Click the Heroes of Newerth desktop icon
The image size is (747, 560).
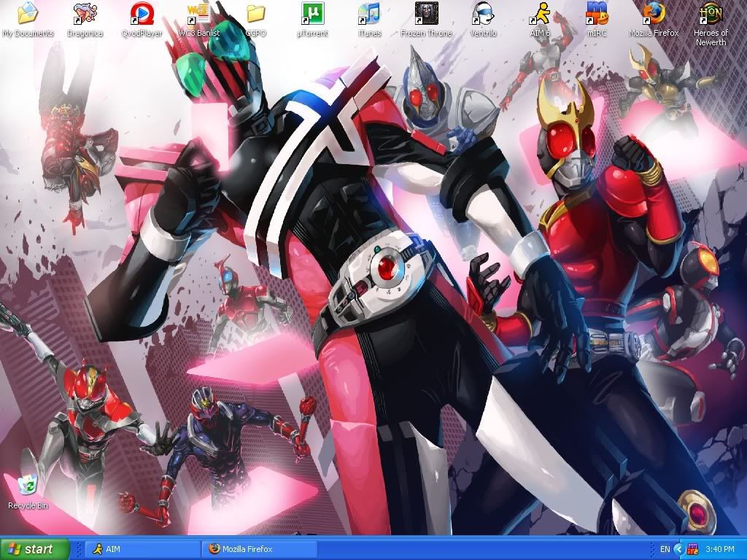711,24
